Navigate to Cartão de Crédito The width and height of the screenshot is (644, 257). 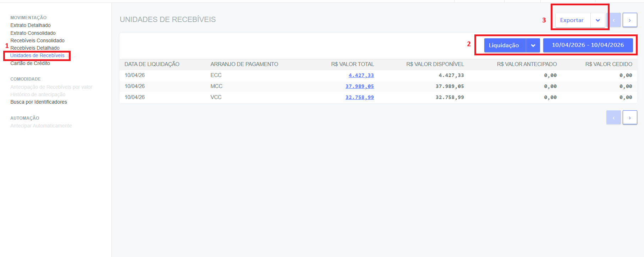click(x=30, y=63)
